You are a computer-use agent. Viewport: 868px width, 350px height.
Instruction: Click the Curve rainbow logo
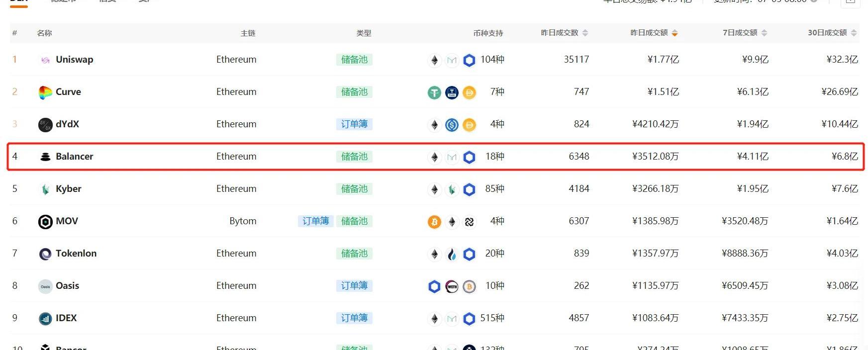pyautogui.click(x=45, y=92)
